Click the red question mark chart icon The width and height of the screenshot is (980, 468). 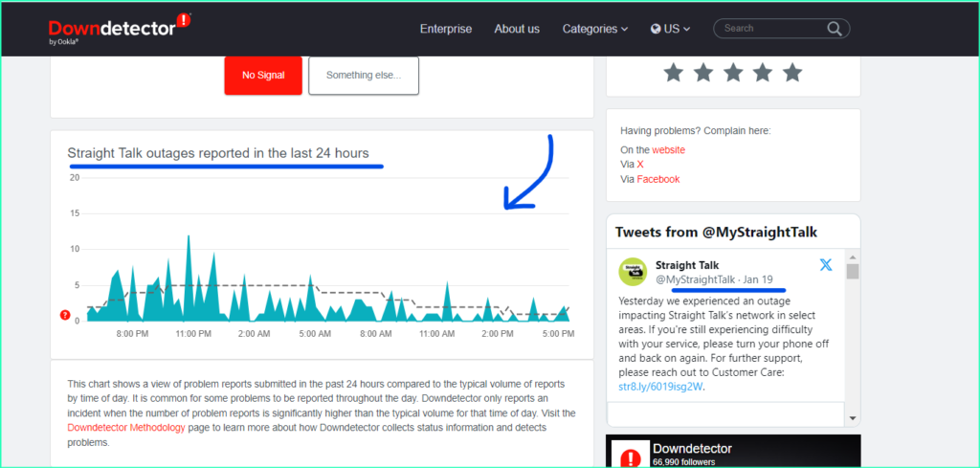click(x=65, y=315)
